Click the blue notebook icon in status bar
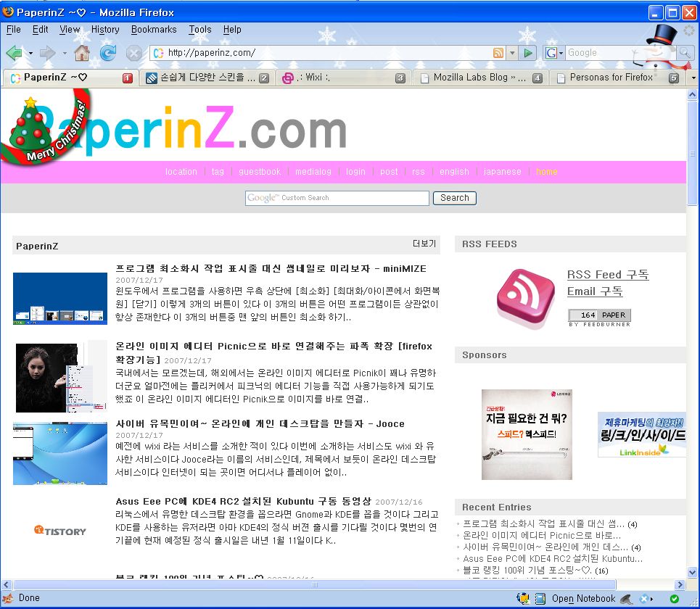 (x=540, y=599)
